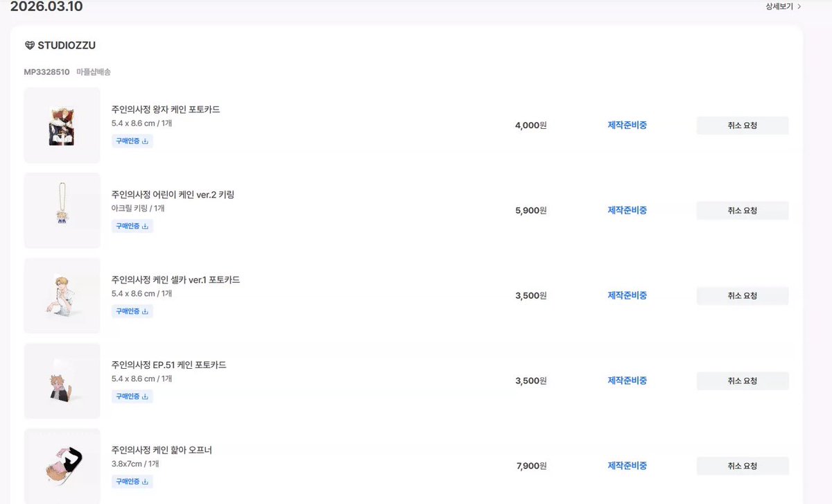The image size is (832, 504).
Task: Click 제작준비중 status of 케인 셀카 ver.1
Action: (x=627, y=295)
